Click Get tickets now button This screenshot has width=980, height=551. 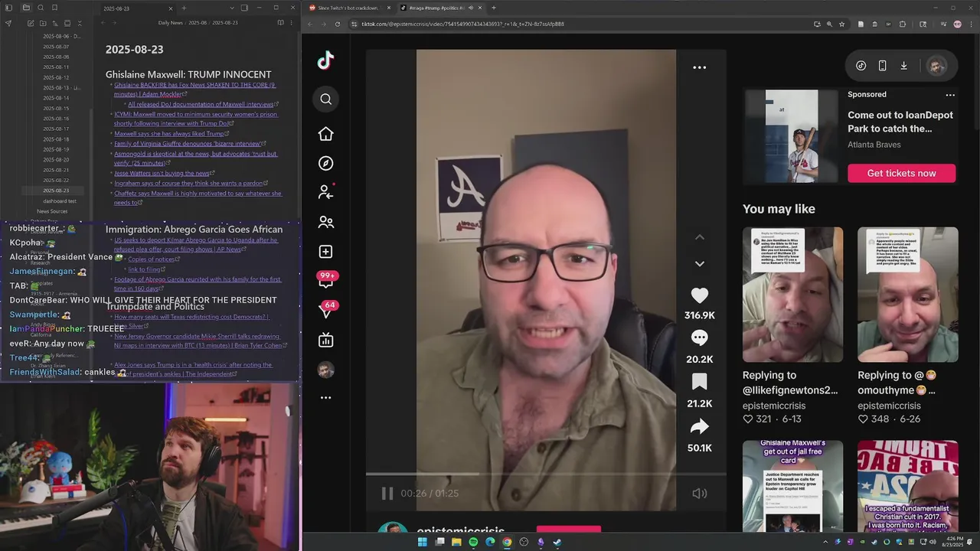point(901,173)
